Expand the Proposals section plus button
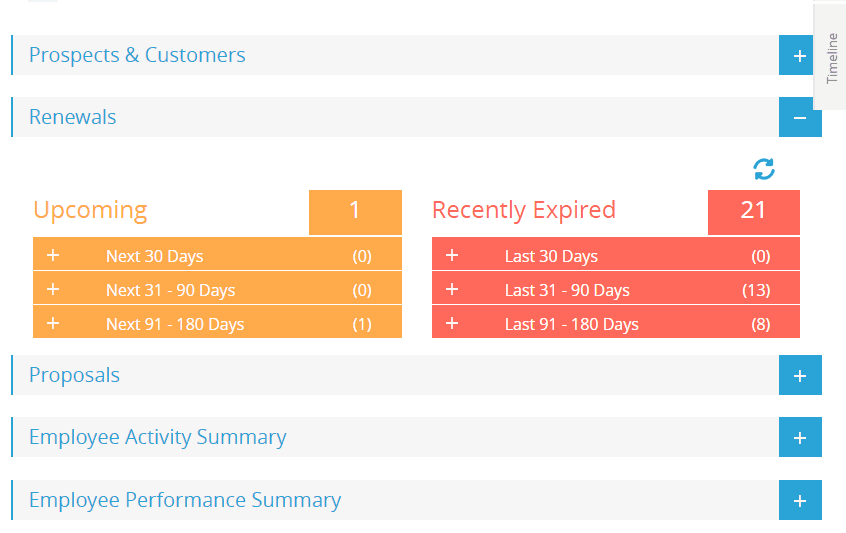 [799, 376]
